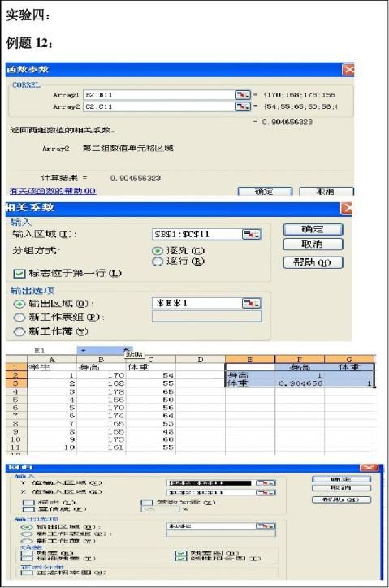Click range picker next to $B$1:$C$11 input

[251, 235]
